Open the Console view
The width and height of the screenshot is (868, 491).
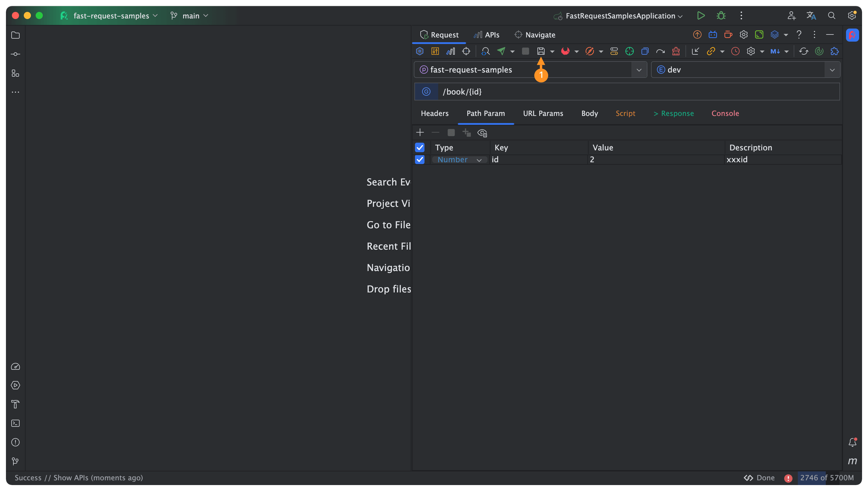725,113
